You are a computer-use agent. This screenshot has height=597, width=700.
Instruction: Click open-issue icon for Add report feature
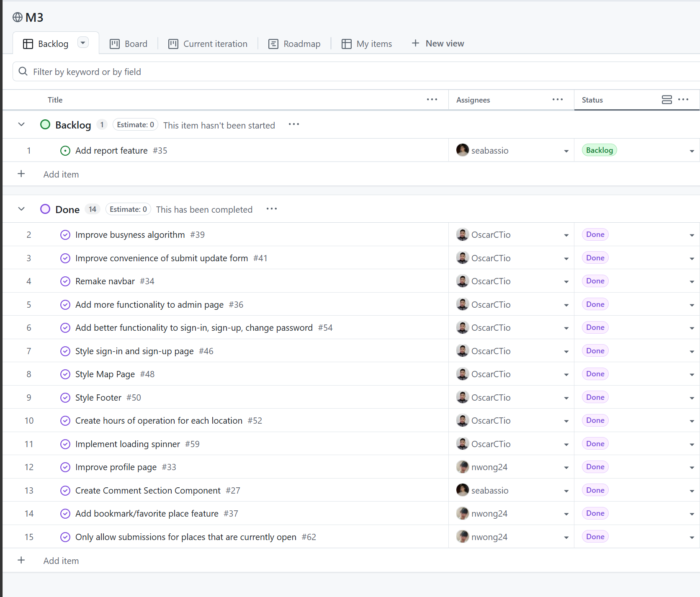tap(65, 151)
